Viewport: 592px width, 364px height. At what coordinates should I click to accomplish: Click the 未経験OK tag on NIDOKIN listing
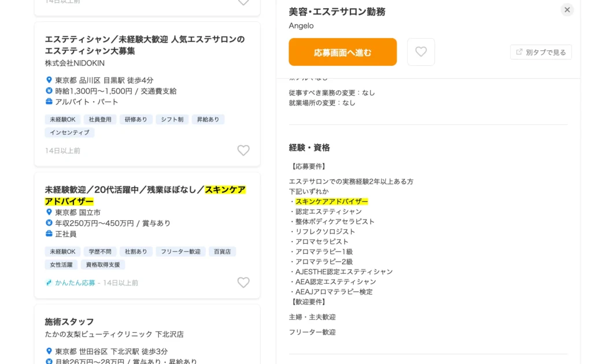tap(62, 120)
